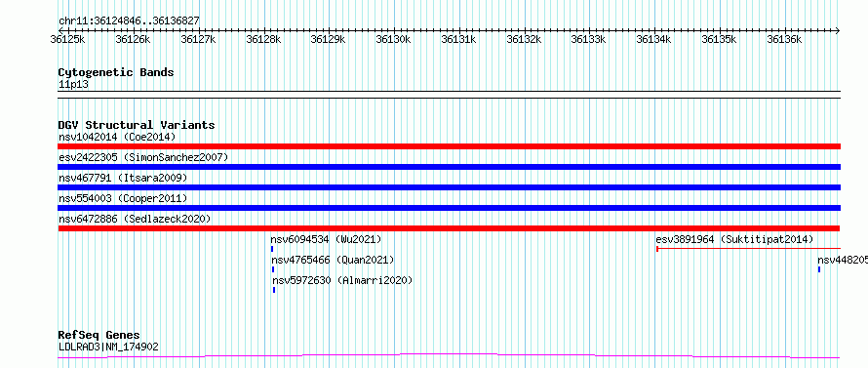Click the 36127k ruler tick label

(x=198, y=39)
